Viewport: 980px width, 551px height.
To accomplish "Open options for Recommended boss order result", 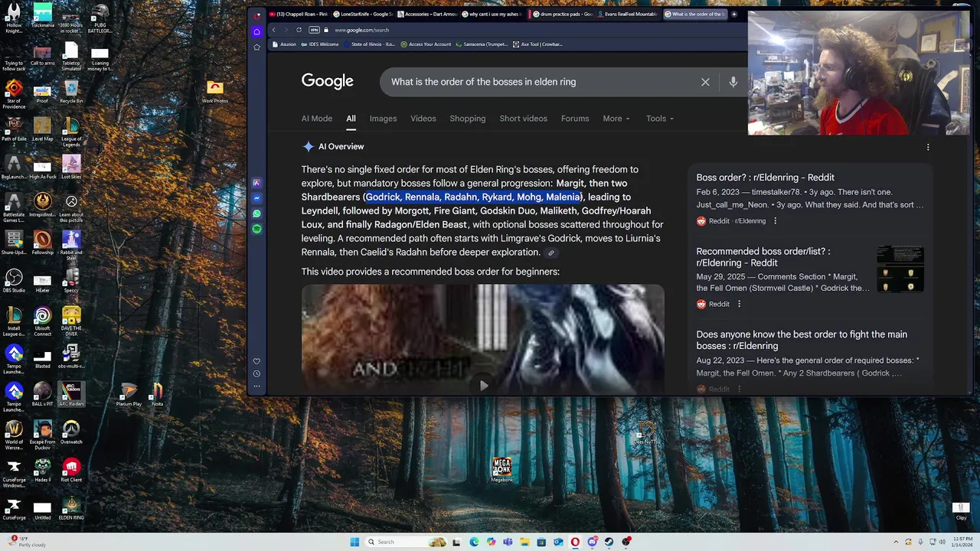I will pos(739,304).
